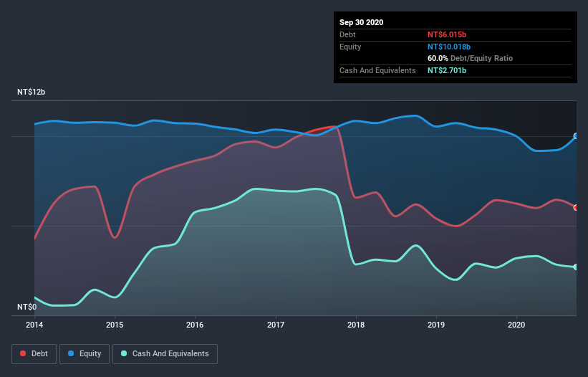Click the 2017 axis label
The image size is (588, 377).
click(276, 325)
